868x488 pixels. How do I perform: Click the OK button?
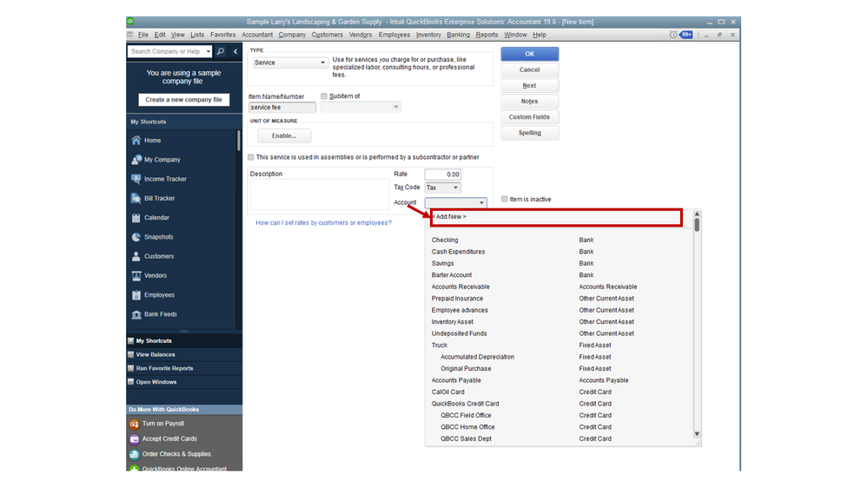pos(530,54)
